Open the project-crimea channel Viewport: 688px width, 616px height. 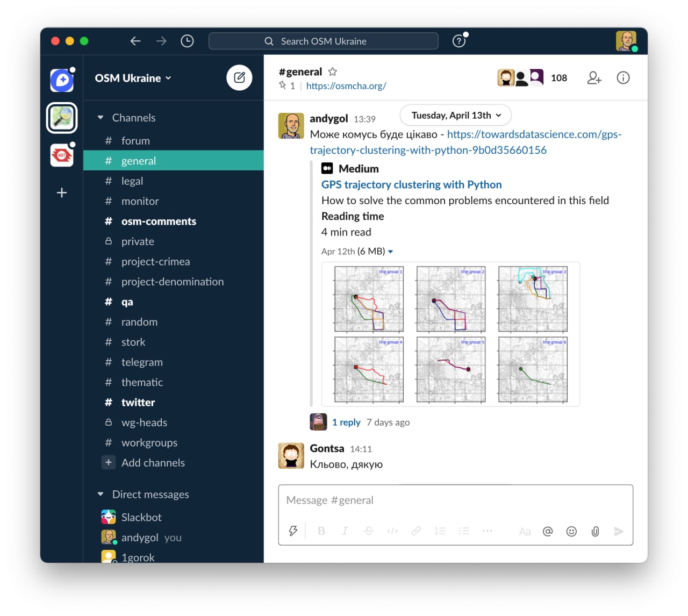click(174, 262)
